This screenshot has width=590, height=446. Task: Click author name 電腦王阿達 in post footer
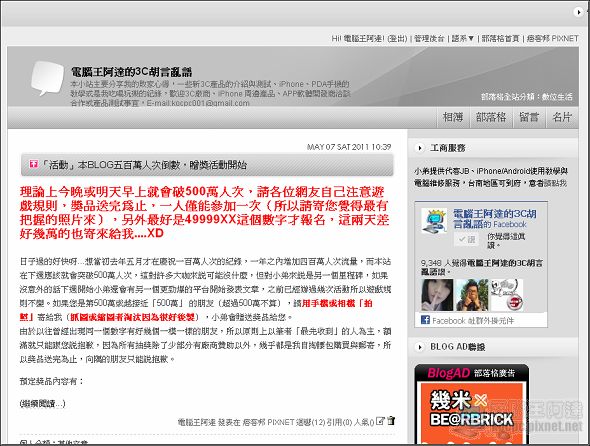tap(197, 422)
